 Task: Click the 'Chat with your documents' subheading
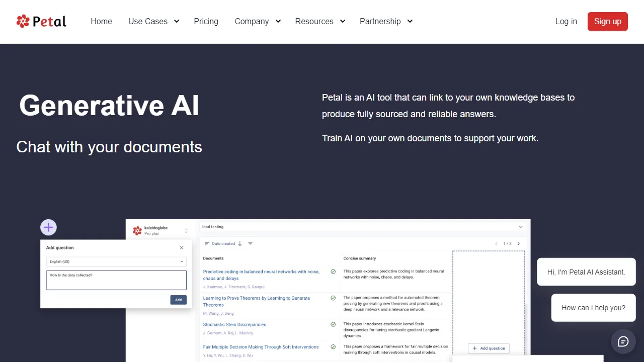[109, 147]
